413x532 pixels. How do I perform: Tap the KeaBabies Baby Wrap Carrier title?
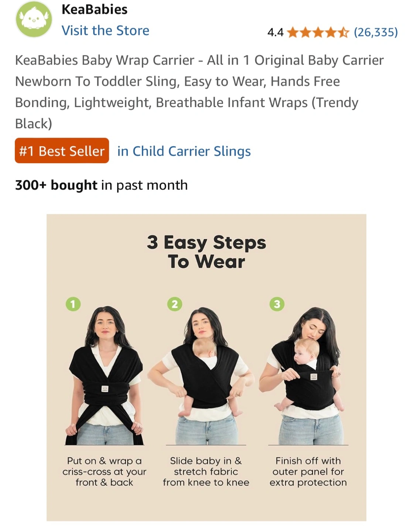click(x=199, y=92)
